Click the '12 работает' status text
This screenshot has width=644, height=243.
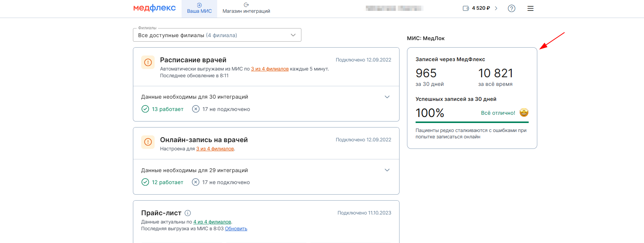168,182
